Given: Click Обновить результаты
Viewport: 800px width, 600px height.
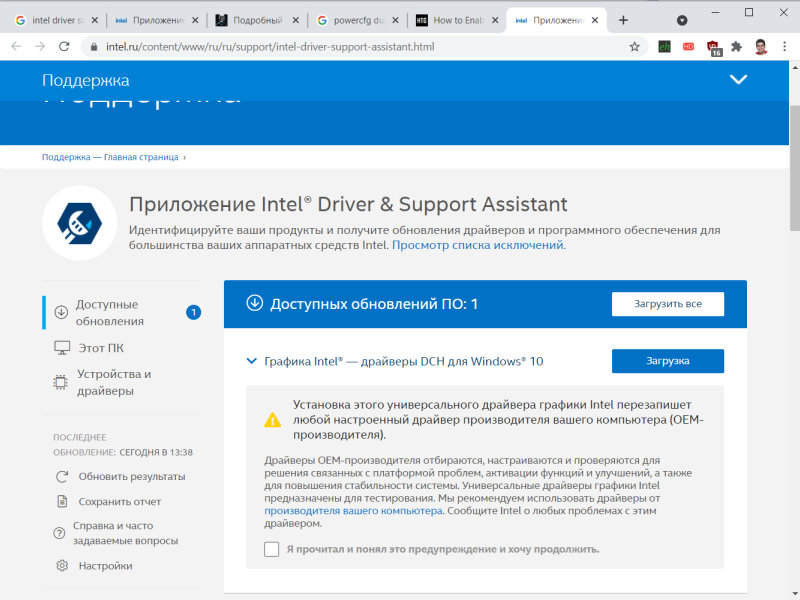Looking at the screenshot, I should [x=132, y=477].
